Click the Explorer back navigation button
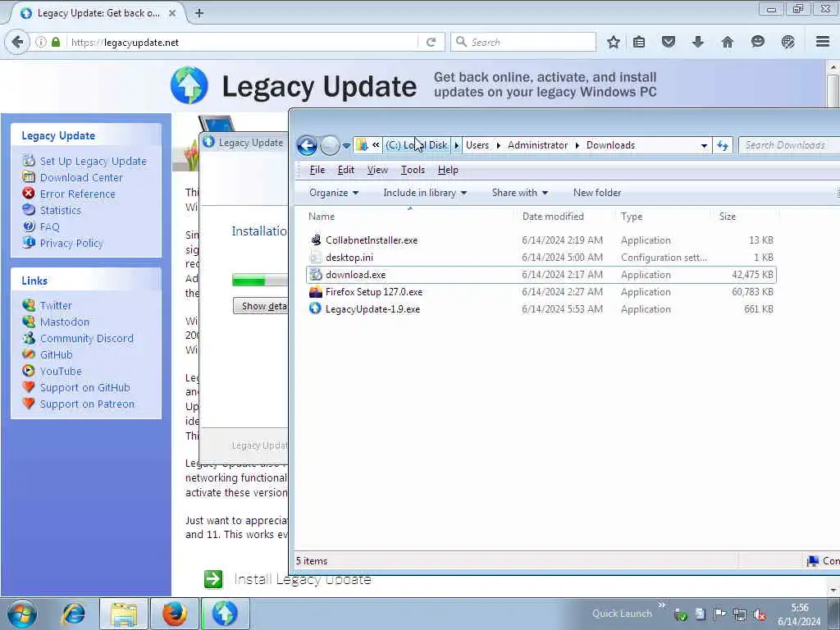840x630 pixels. click(307, 145)
